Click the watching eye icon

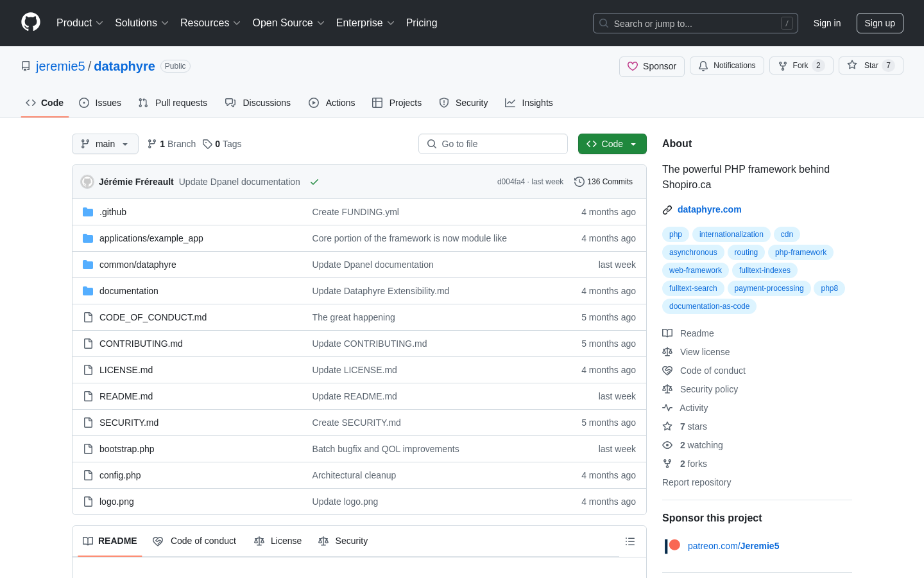pos(667,445)
